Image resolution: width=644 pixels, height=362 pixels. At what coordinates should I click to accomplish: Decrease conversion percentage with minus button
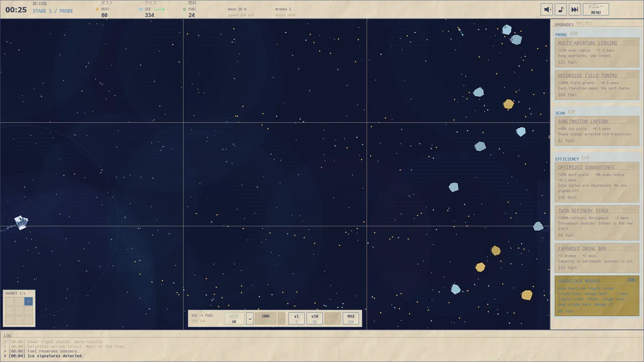tap(250, 319)
